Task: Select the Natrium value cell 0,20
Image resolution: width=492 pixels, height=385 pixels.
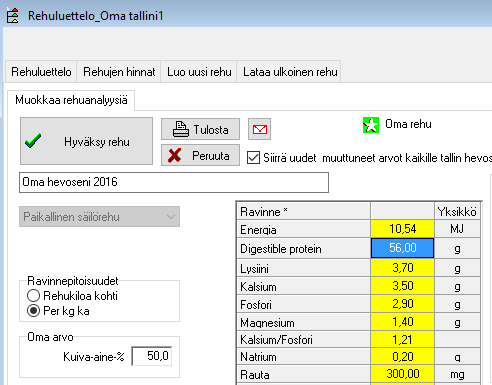Action: [x=402, y=357]
